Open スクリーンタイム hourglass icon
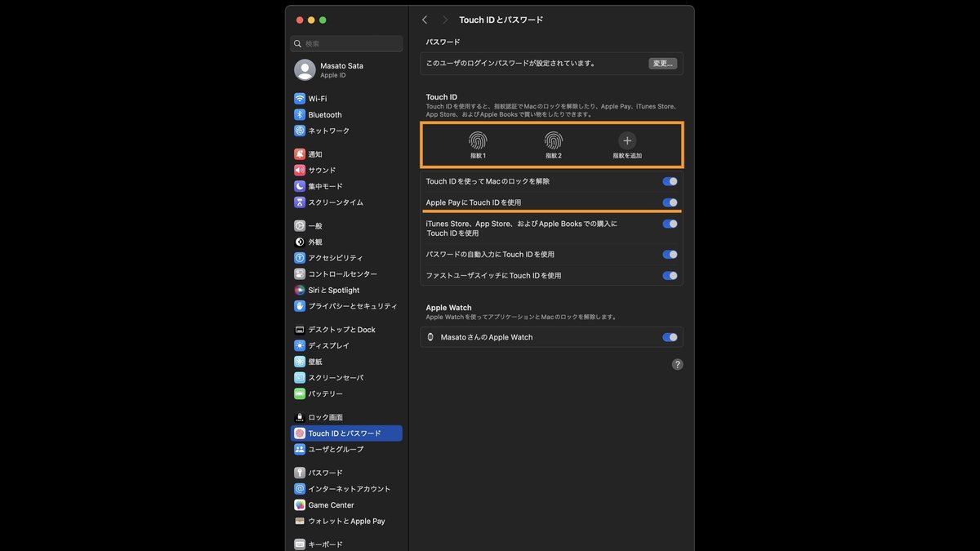 click(300, 202)
